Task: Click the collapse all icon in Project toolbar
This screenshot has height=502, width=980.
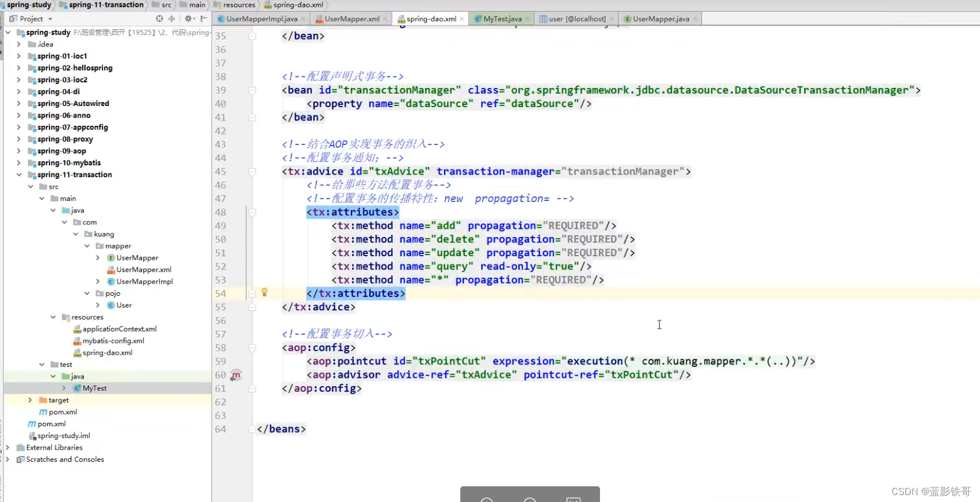Action: 172,19
